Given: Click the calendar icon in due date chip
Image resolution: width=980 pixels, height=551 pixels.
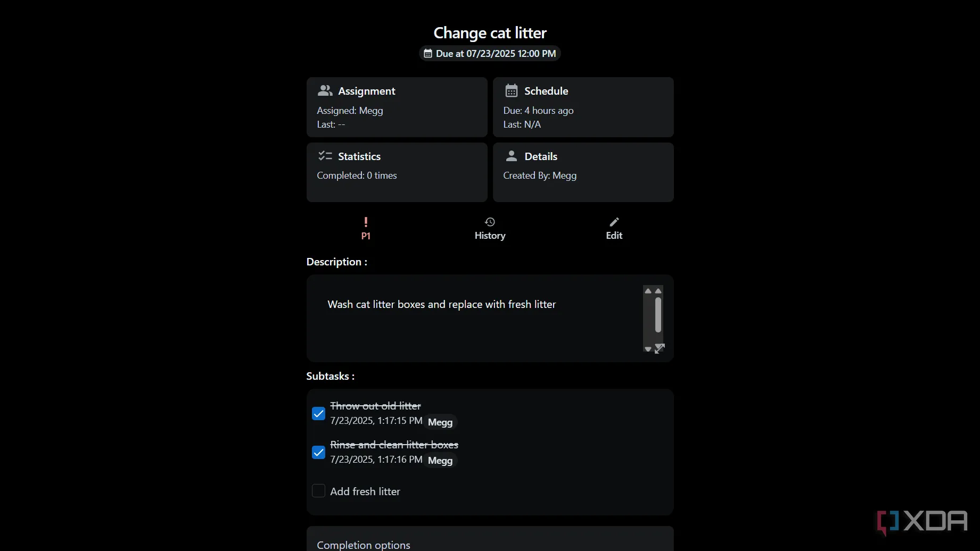Looking at the screenshot, I should click(428, 54).
